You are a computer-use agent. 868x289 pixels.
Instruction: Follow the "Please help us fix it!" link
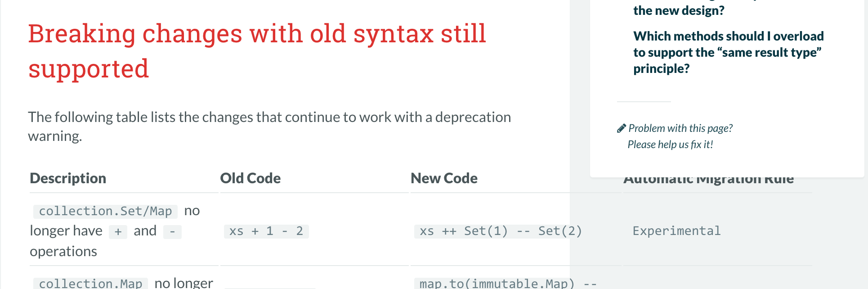[670, 144]
